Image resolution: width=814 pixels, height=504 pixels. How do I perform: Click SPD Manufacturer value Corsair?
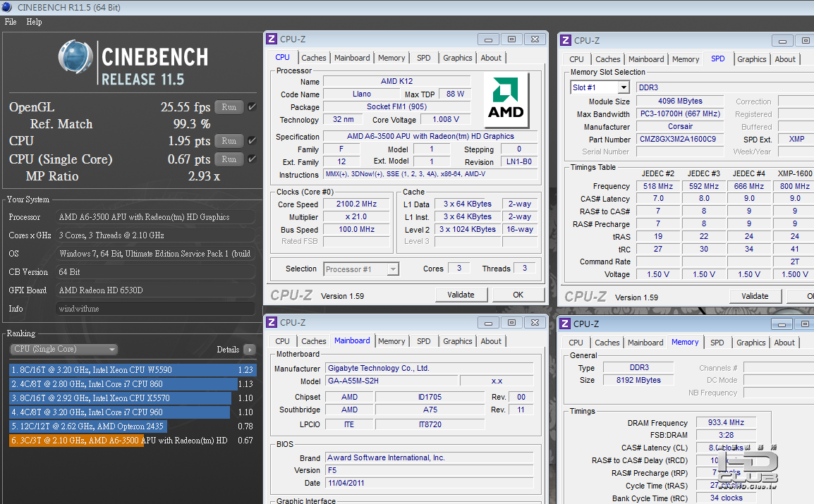[x=679, y=126]
